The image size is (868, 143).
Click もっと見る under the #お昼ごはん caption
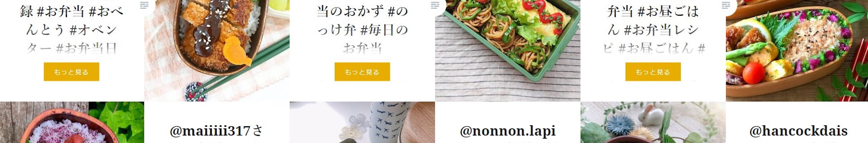[x=653, y=72]
